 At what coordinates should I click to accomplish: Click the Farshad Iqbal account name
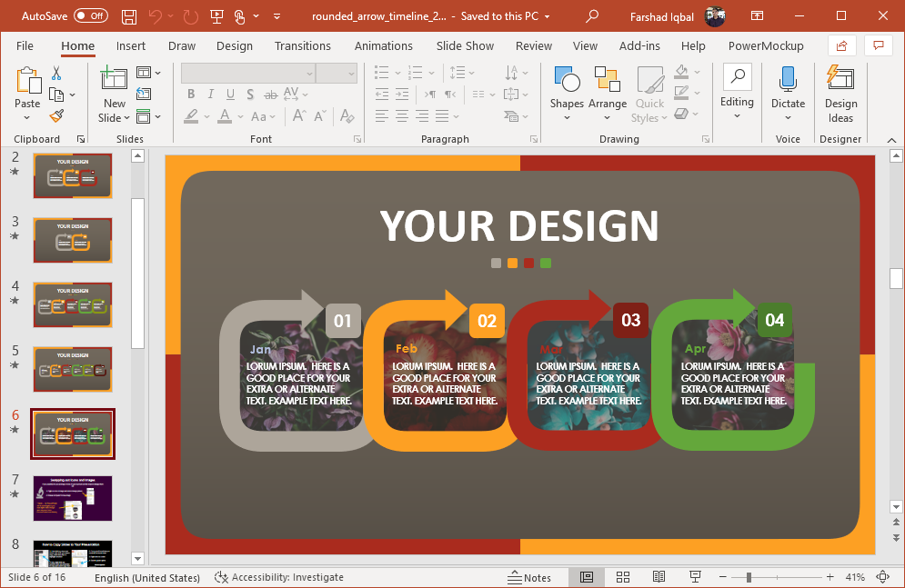coord(662,16)
